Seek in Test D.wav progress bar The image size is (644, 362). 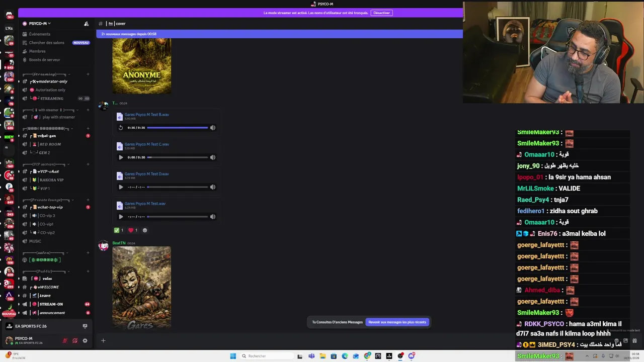tap(178, 187)
